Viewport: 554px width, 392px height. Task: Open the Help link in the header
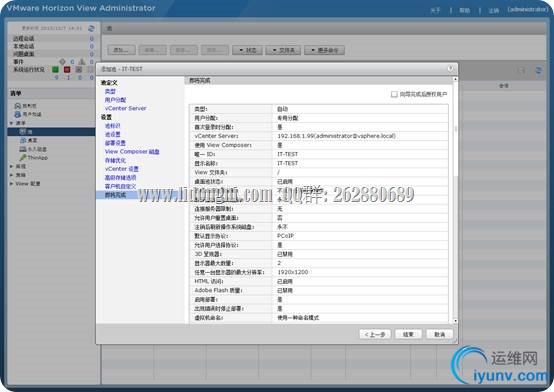click(465, 10)
